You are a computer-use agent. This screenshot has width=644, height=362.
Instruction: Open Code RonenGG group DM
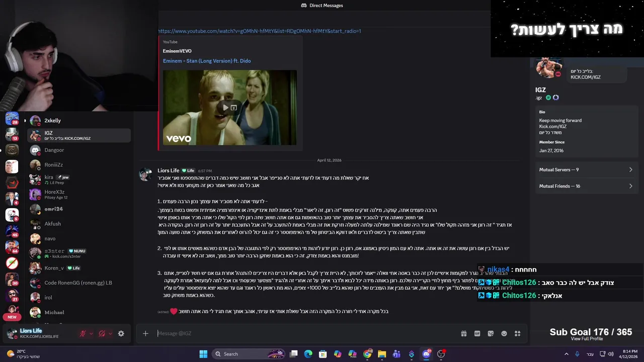click(79, 283)
